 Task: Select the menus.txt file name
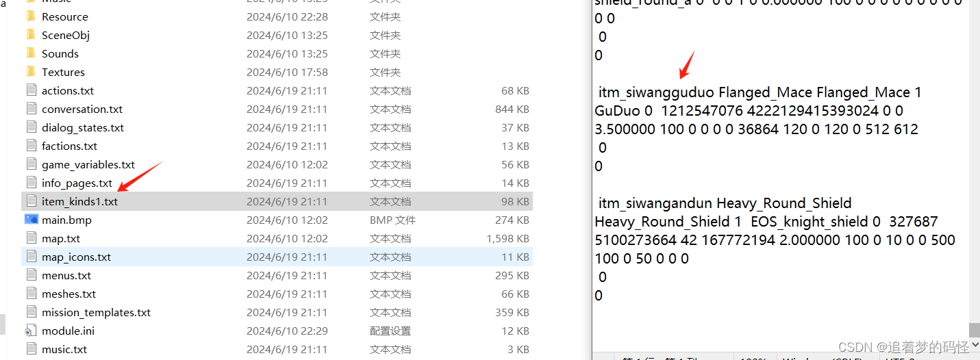[66, 275]
